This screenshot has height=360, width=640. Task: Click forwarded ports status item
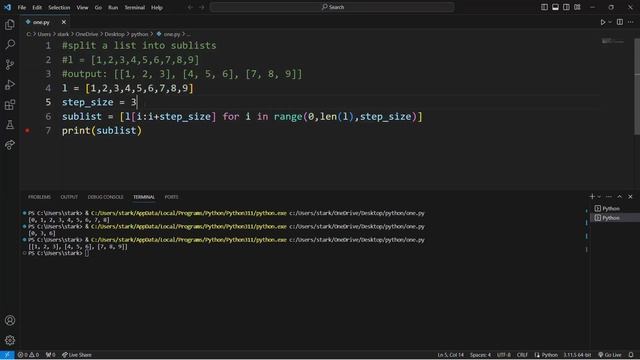(x=51, y=355)
